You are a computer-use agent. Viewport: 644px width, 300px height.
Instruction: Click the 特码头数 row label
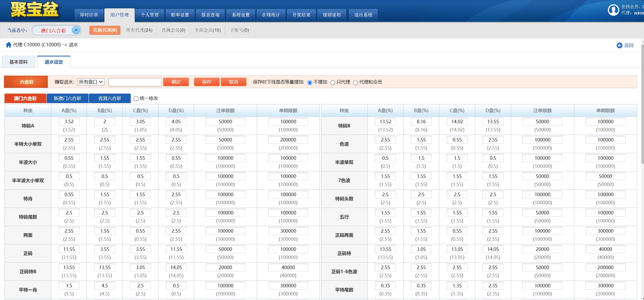[x=344, y=199]
